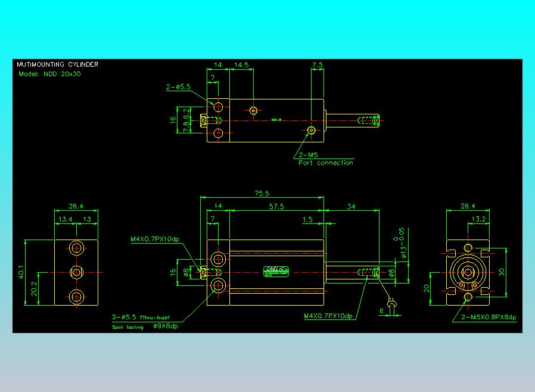This screenshot has width=535, height=392.
Task: Click the 40.1 height dimension in left view
Action: click(21, 272)
